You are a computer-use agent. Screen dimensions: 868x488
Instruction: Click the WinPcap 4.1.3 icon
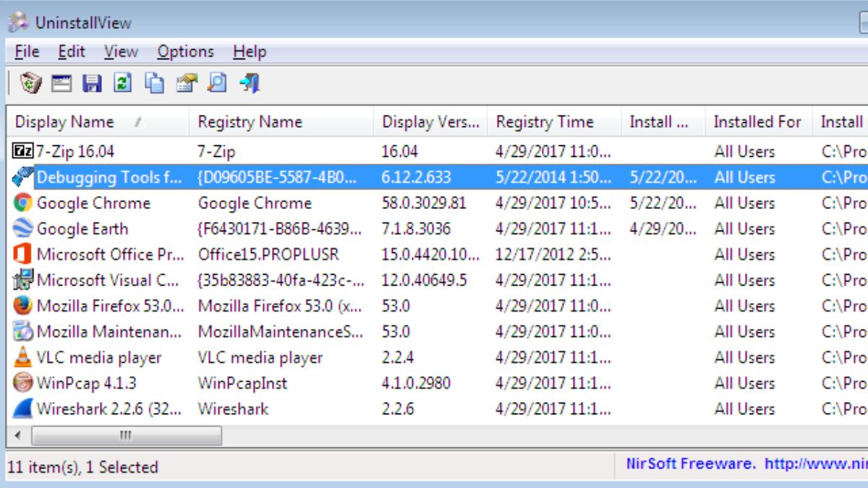[23, 382]
